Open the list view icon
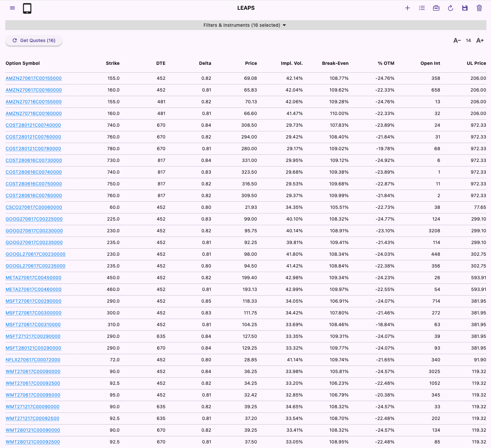 coord(422,8)
